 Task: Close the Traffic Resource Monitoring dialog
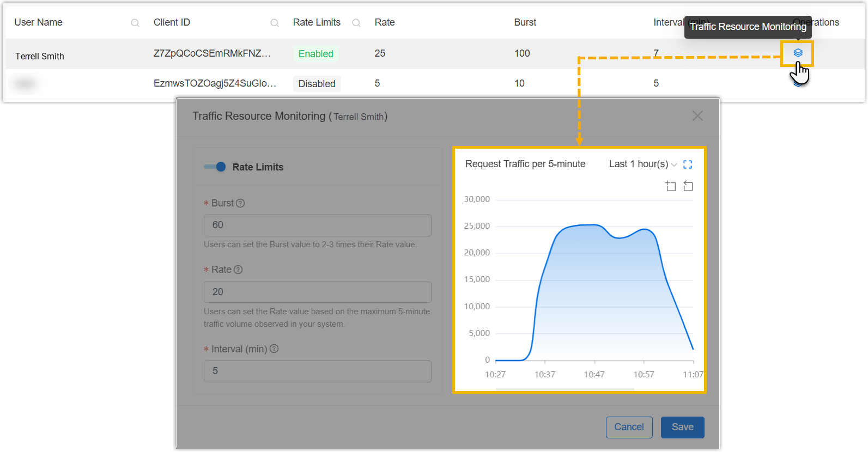click(697, 116)
